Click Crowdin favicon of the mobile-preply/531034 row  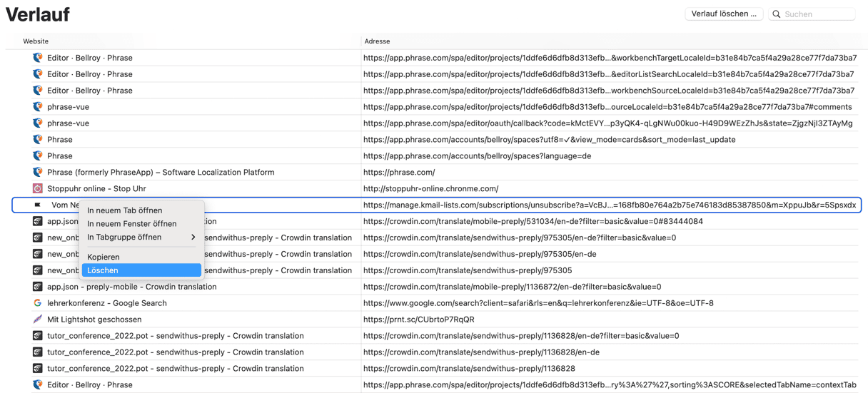(38, 221)
